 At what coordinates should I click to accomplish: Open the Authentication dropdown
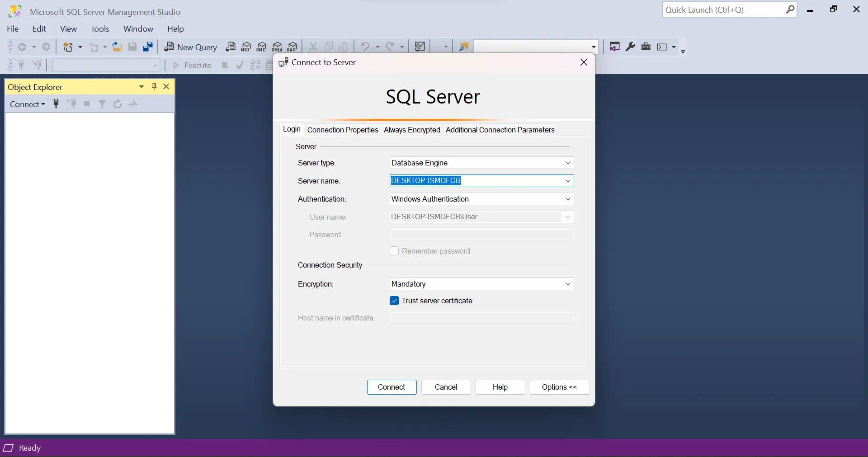(481, 199)
